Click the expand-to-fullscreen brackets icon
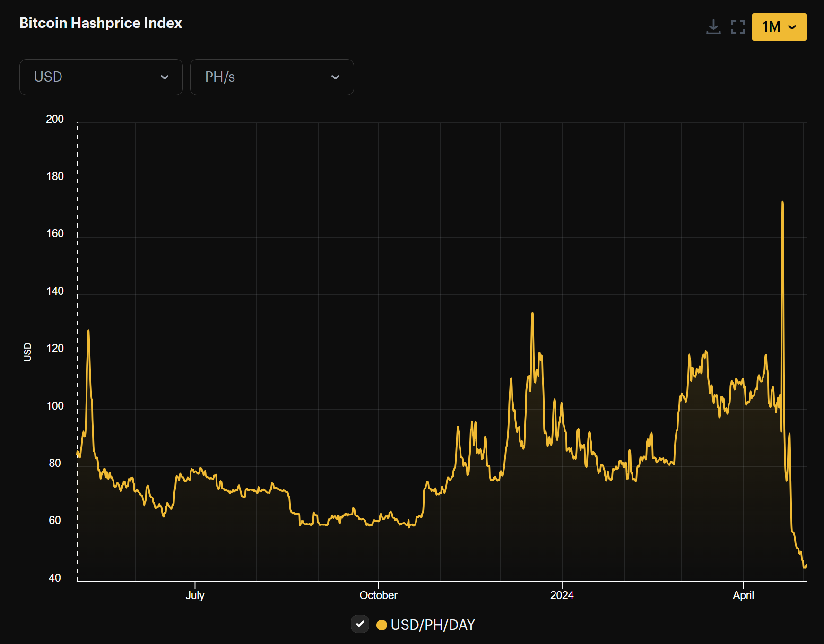The height and width of the screenshot is (644, 824). [x=737, y=27]
